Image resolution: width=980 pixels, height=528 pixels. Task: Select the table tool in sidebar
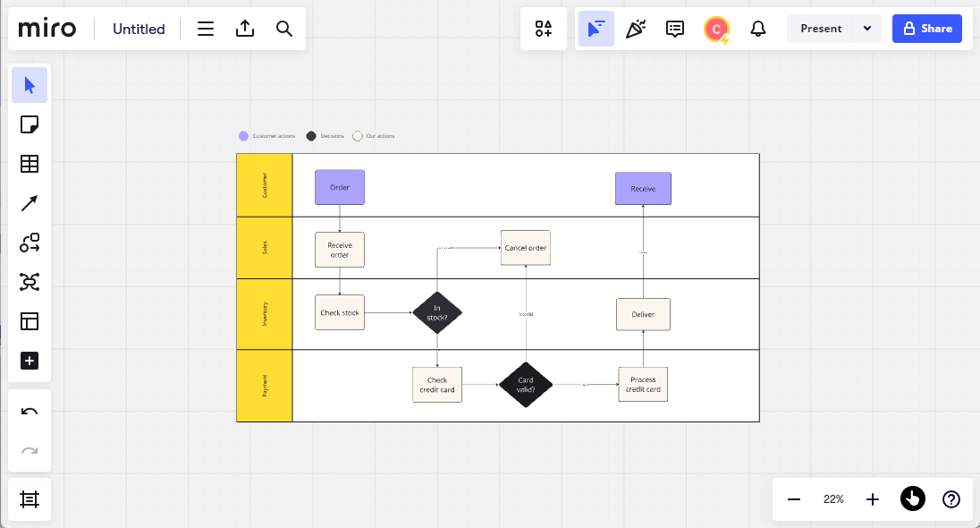30,164
